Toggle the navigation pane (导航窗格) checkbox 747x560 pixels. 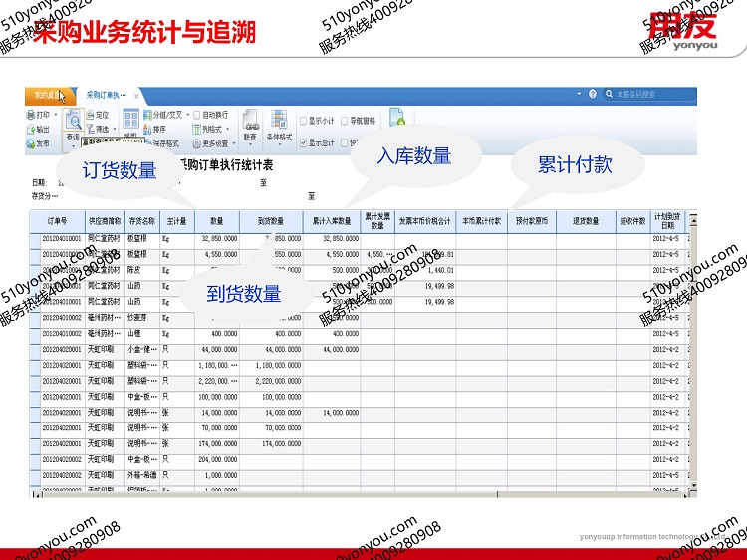pos(345,120)
